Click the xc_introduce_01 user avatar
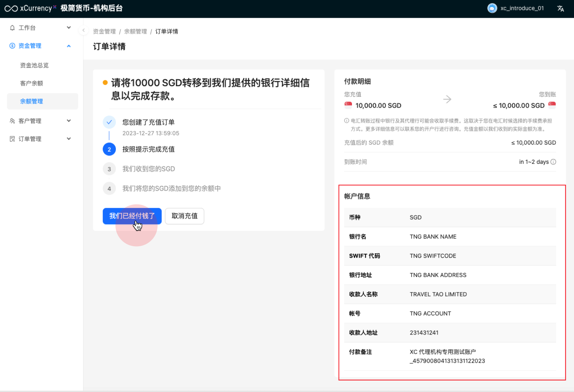Screen dimensions: 574x392 (492, 8)
